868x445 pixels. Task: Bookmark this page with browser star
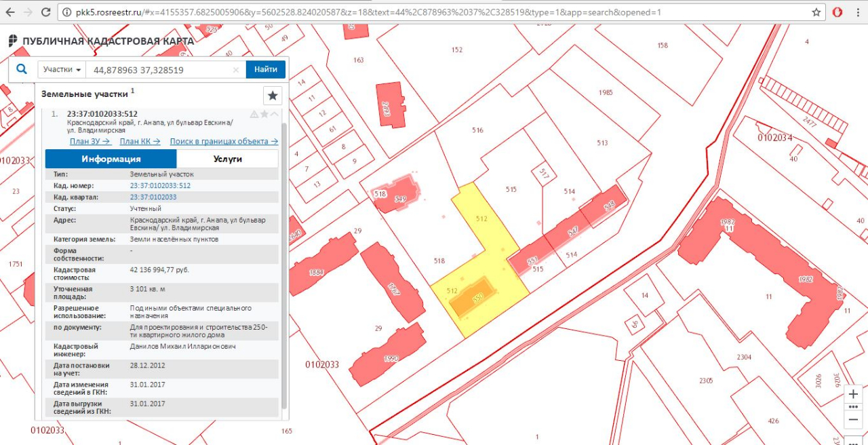point(816,12)
